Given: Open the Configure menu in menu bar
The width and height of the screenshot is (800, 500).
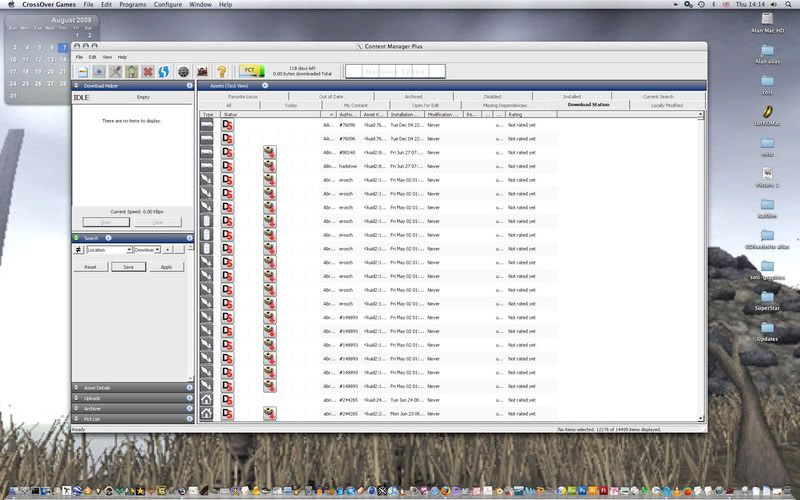Looking at the screenshot, I should click(168, 5).
